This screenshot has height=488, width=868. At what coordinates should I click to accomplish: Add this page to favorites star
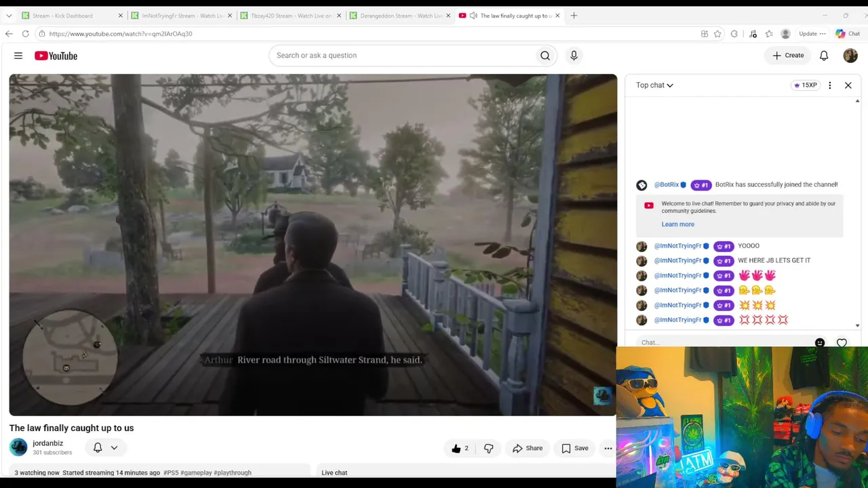tap(717, 34)
